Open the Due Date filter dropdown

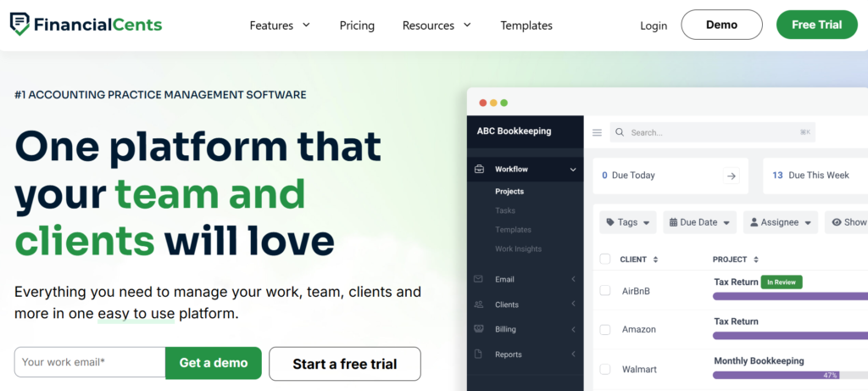pyautogui.click(x=699, y=222)
